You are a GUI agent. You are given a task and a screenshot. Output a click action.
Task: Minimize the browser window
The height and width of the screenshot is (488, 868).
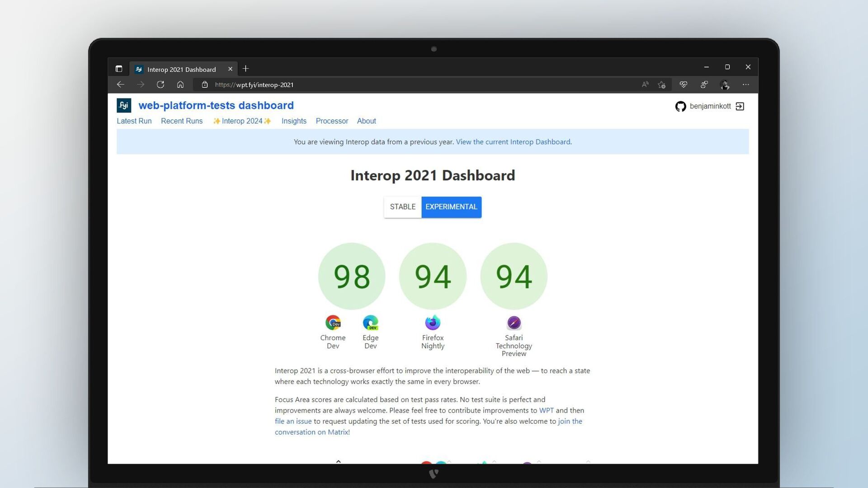click(707, 67)
